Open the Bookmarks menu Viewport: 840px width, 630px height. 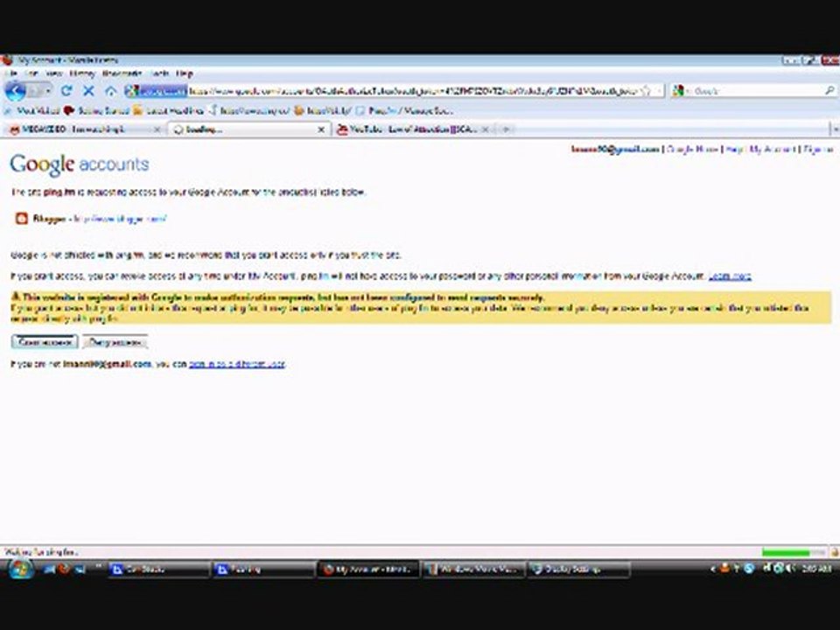point(122,73)
